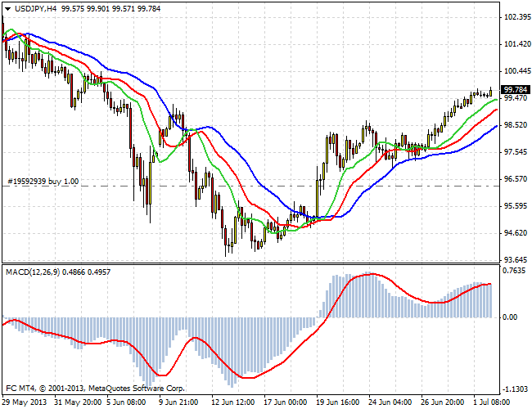
Task: Select the 5 Jun 08:00 time axis label
Action: 124,402
